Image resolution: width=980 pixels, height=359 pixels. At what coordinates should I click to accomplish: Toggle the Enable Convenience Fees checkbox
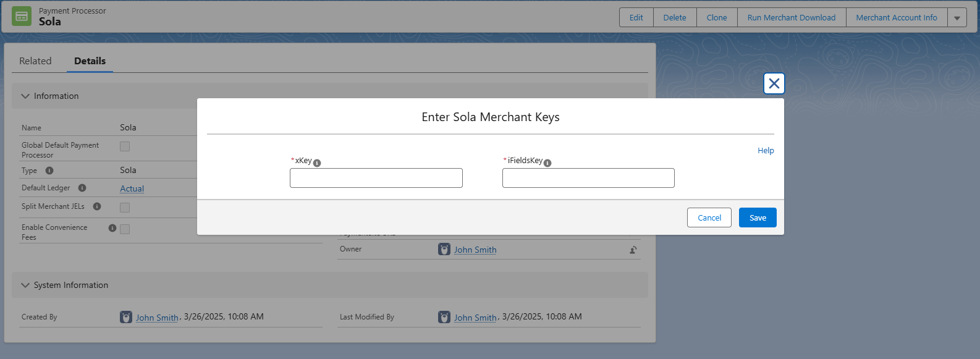125,229
